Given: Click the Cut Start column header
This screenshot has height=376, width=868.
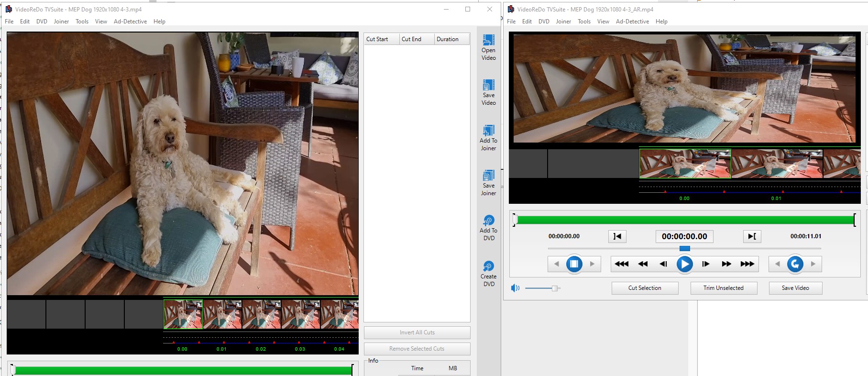Looking at the screenshot, I should [x=382, y=39].
